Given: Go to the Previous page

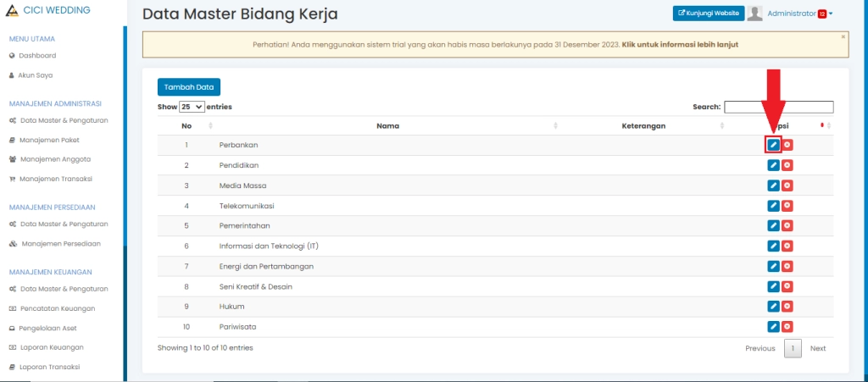Looking at the screenshot, I should pyautogui.click(x=760, y=348).
